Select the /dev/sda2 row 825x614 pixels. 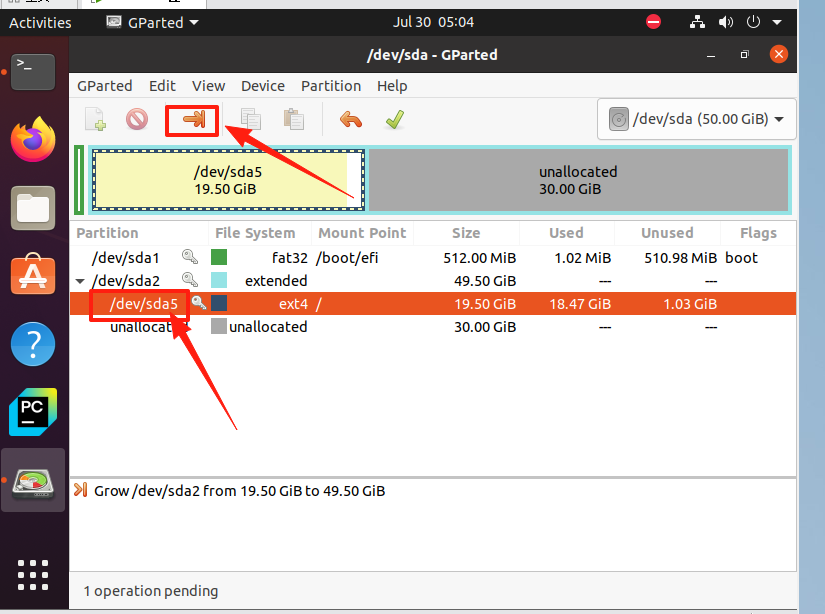point(432,280)
